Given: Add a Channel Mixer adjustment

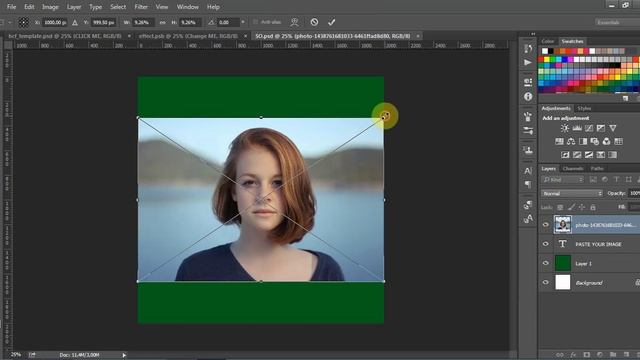Looking at the screenshot, I should coord(607,142).
